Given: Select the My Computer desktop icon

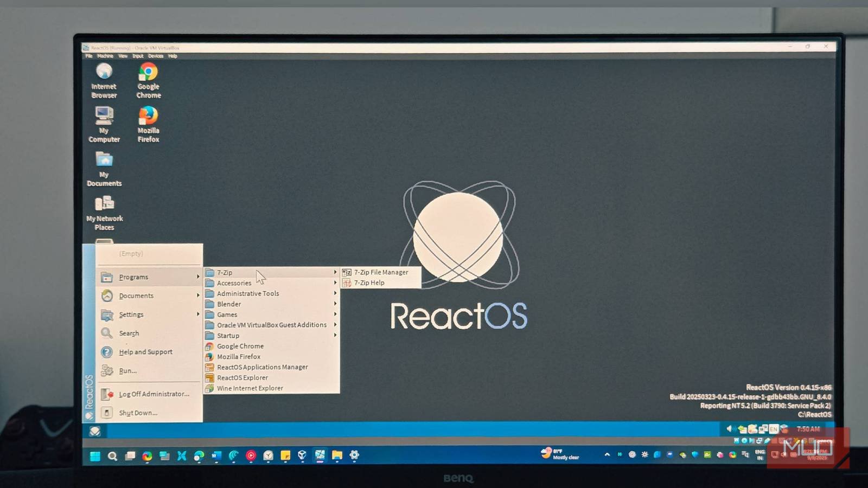Looking at the screenshot, I should 104,124.
